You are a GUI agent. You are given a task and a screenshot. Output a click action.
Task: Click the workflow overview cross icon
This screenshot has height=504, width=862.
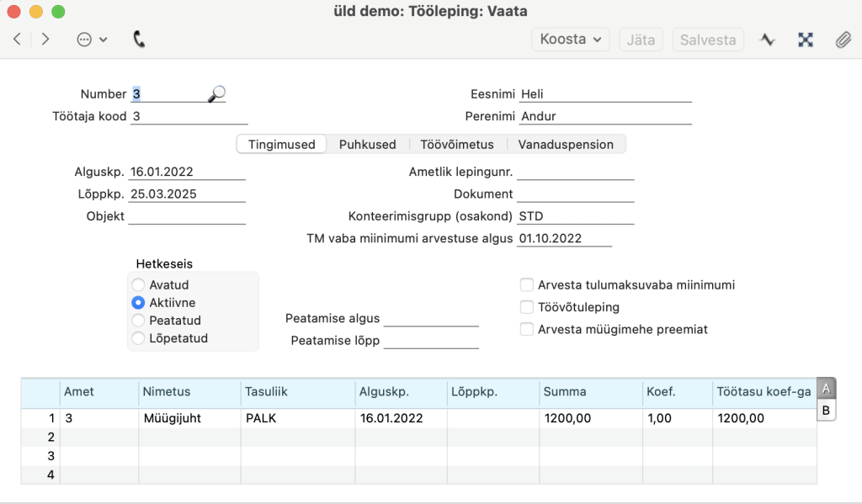click(806, 40)
